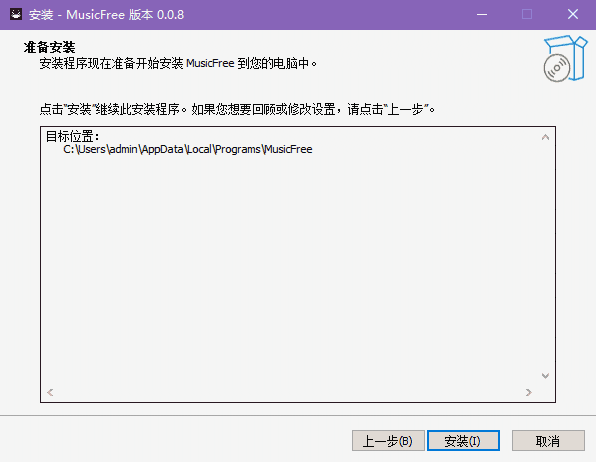Viewport: 596px width, 462px height.
Task: Click scroll down arrow in summary box
Action: coord(545,376)
